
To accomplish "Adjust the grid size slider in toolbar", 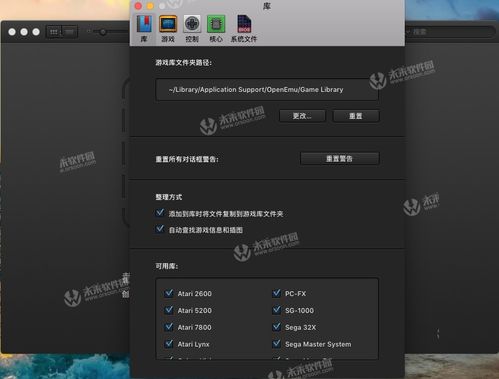I will [x=103, y=32].
